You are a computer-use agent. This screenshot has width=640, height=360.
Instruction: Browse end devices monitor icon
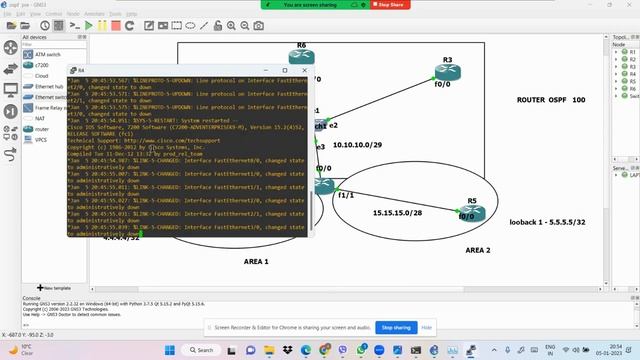coord(11,90)
